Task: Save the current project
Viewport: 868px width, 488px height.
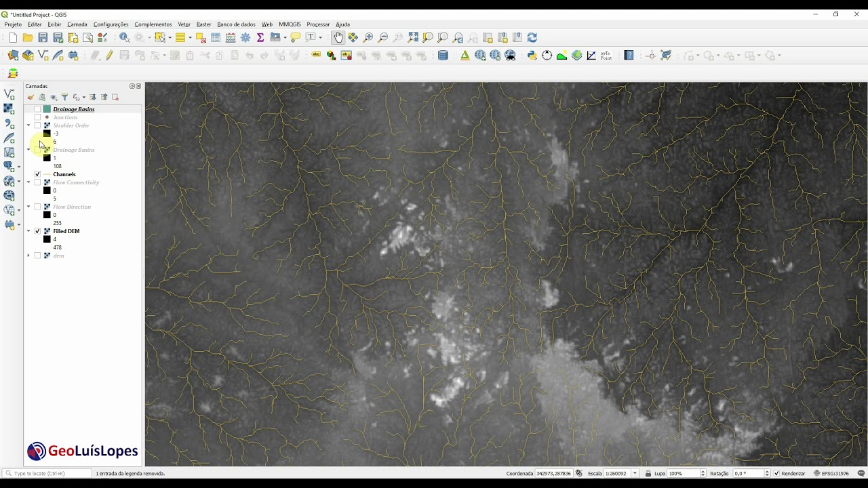Action: pyautogui.click(x=43, y=38)
